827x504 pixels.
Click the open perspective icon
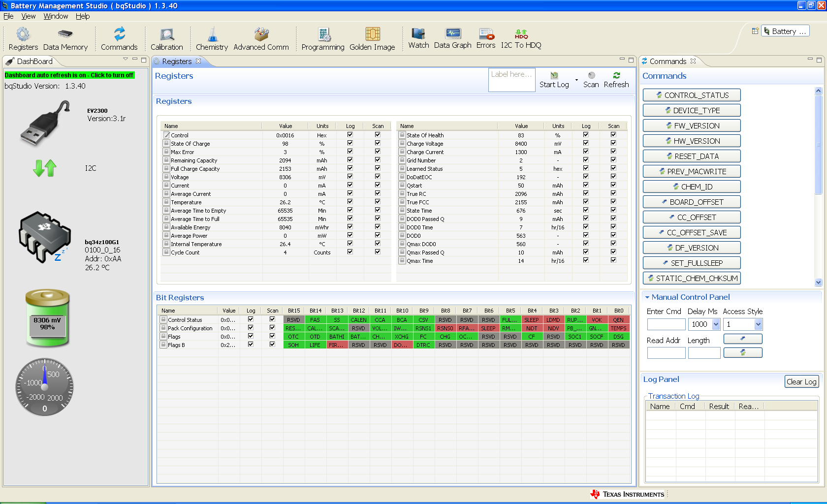[755, 31]
